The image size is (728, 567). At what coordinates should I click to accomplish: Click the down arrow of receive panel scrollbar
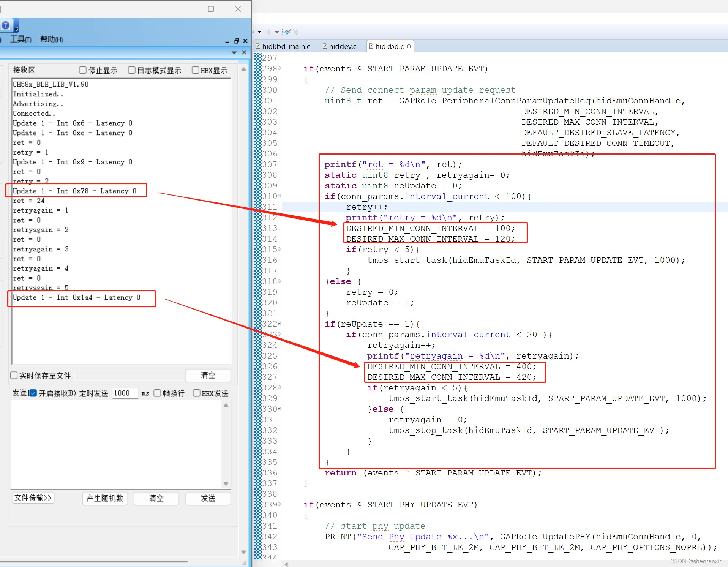[x=243, y=552]
